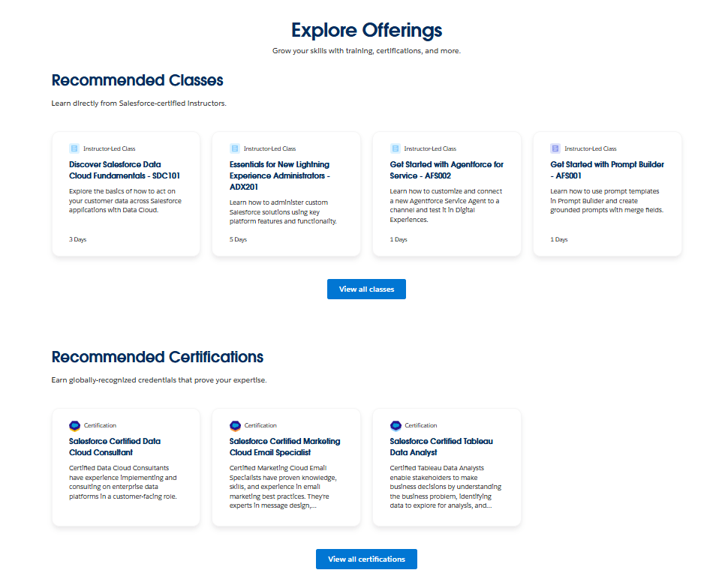
Task: Click description 'Certified Tableau Data Analysts enable stakeholders'
Action: pos(446,487)
